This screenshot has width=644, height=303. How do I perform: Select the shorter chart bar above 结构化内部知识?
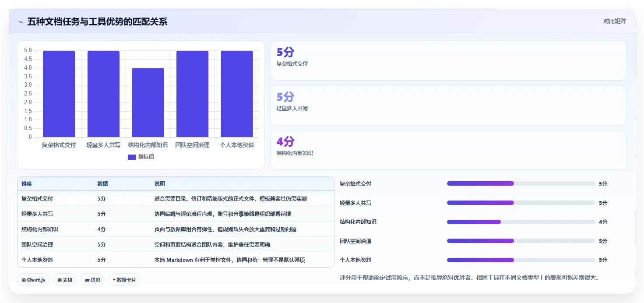tap(148, 102)
